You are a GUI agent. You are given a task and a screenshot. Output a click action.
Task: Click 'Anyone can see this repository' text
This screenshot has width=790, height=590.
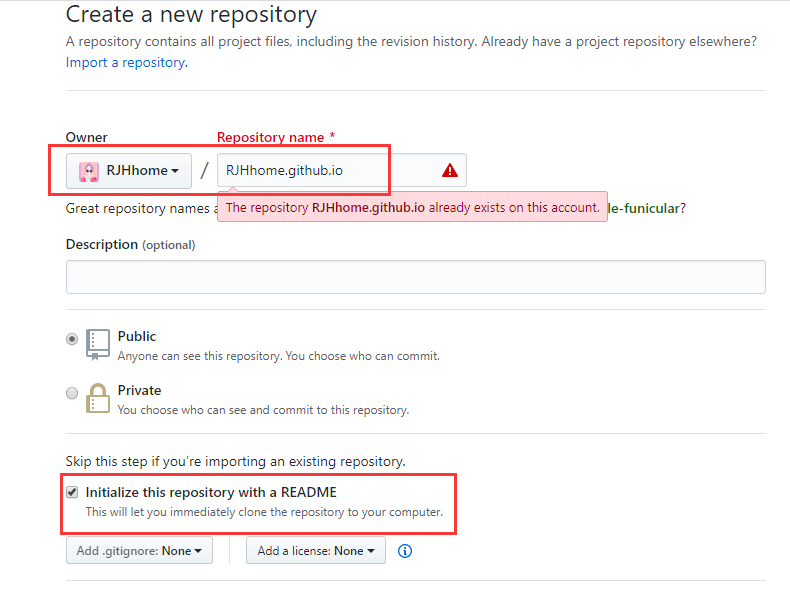point(279,356)
